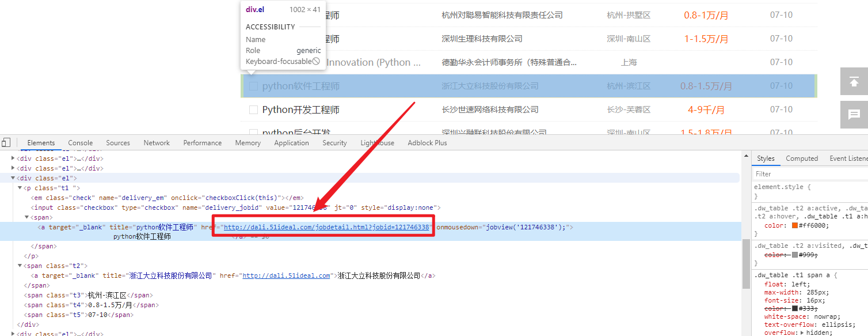Select the input class="checkbox" DOM line
Viewport: 868px width, 336px height.
235,207
